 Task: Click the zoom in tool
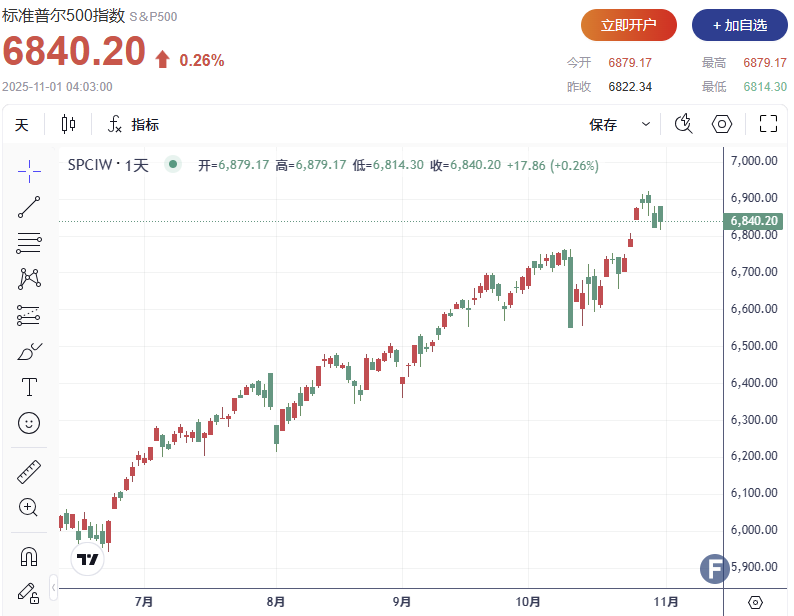[x=29, y=507]
